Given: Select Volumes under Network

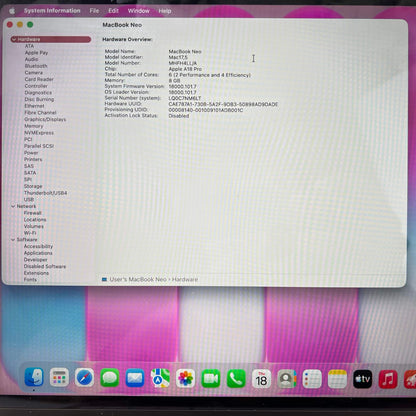Looking at the screenshot, I should pos(34,226).
